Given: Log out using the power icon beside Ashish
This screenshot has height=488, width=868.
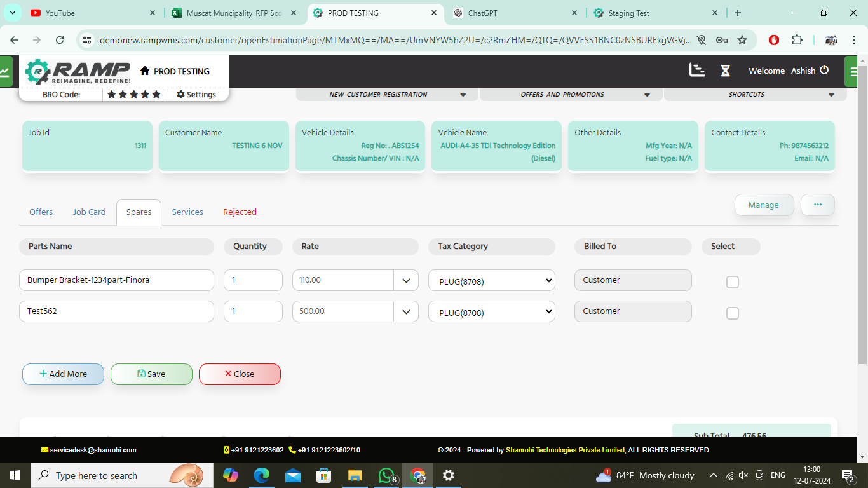Looking at the screenshot, I should tap(824, 71).
